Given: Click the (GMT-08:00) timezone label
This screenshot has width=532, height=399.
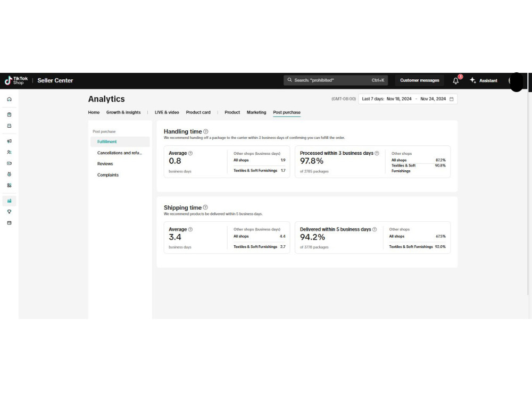Looking at the screenshot, I should point(343,99).
